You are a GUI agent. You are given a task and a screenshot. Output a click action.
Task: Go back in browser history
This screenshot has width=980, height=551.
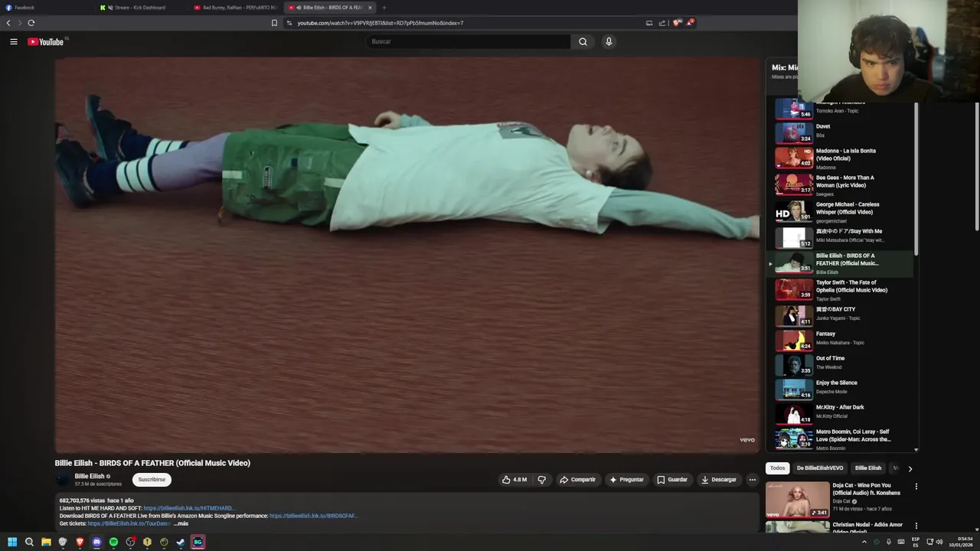[x=8, y=23]
